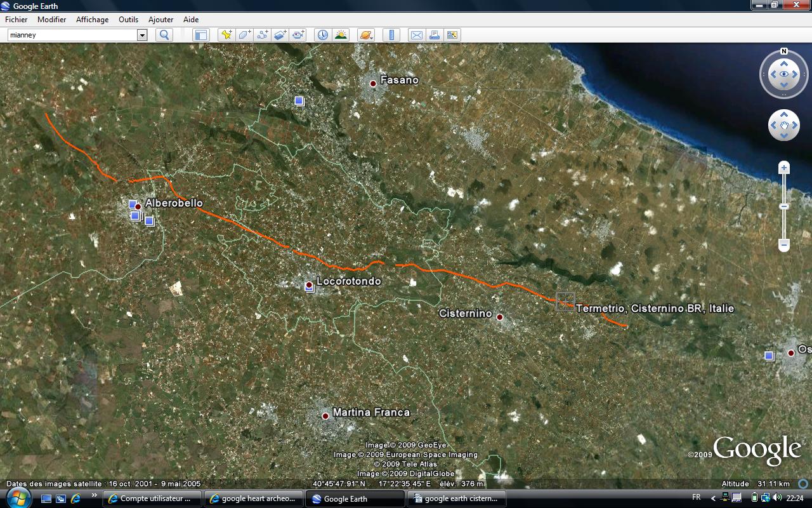Click the satellite image dates status text

tap(103, 483)
